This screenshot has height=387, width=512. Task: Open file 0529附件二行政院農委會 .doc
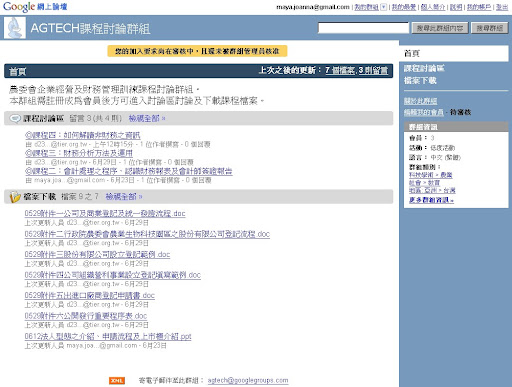pos(147,234)
